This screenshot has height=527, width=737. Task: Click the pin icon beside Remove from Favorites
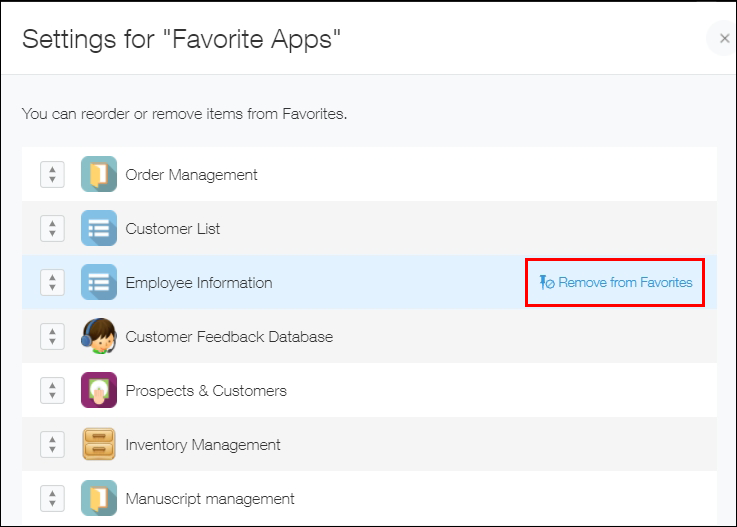tap(546, 283)
